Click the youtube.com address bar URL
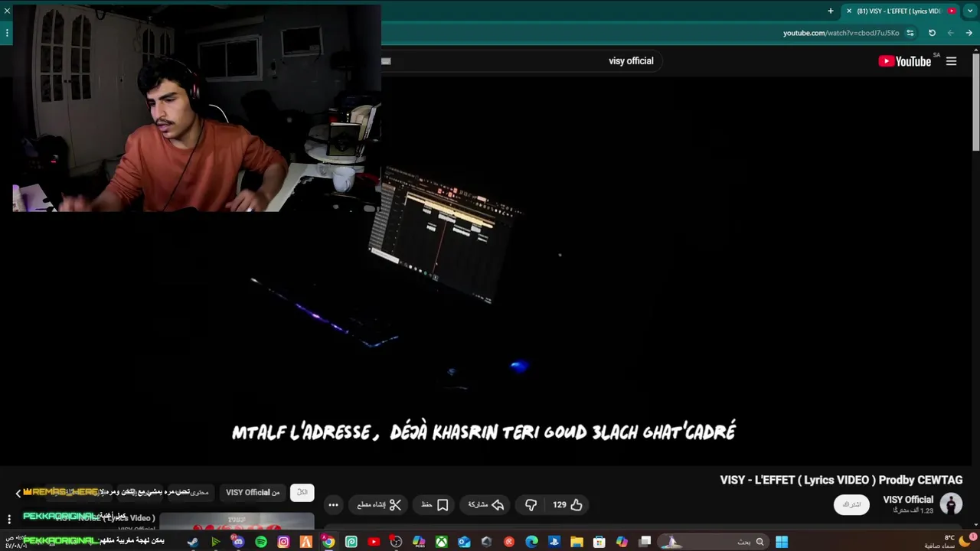Screen dimensions: 980x551 841,33
